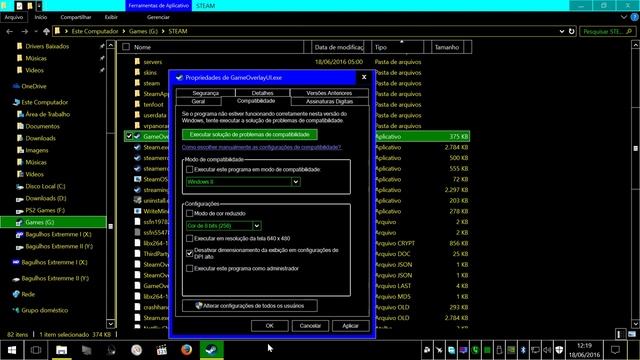Focus the Pesquisar STEAM search box

tap(607, 31)
